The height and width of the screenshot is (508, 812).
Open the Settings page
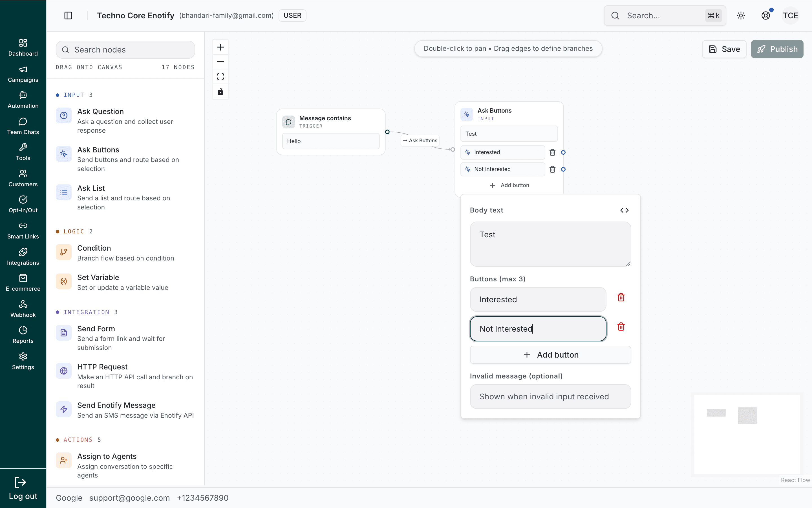point(23,361)
